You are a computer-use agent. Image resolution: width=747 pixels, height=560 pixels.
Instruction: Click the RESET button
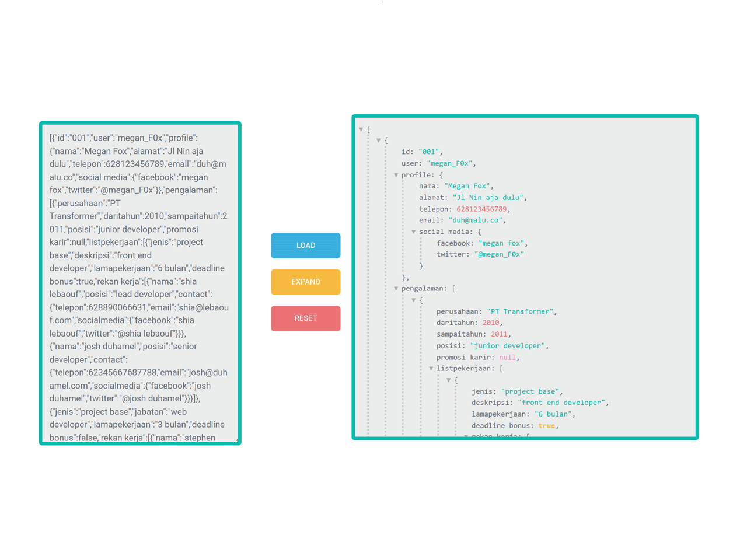(305, 318)
